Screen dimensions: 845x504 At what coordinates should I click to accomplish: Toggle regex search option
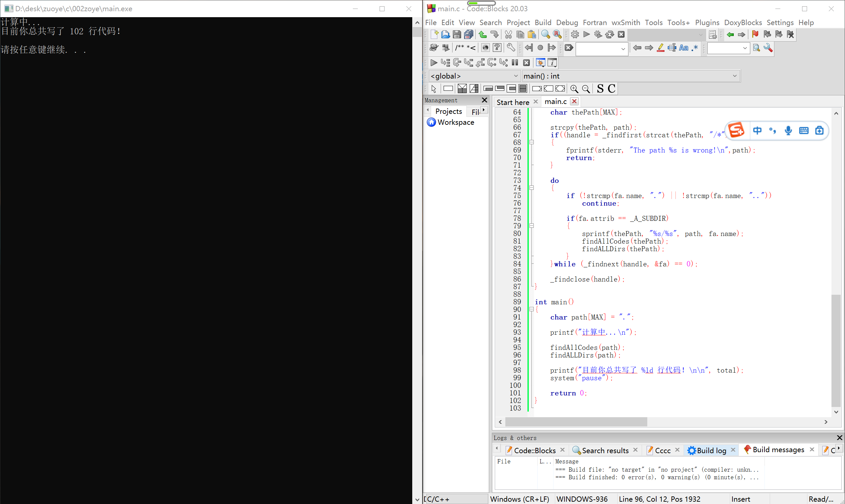pos(695,48)
